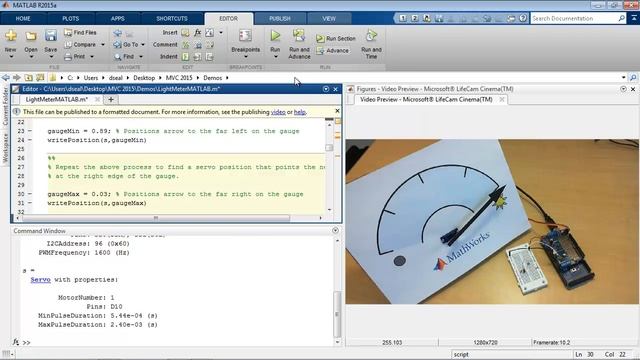
Task: Open a file with the Open icon
Action: [x=31, y=36]
